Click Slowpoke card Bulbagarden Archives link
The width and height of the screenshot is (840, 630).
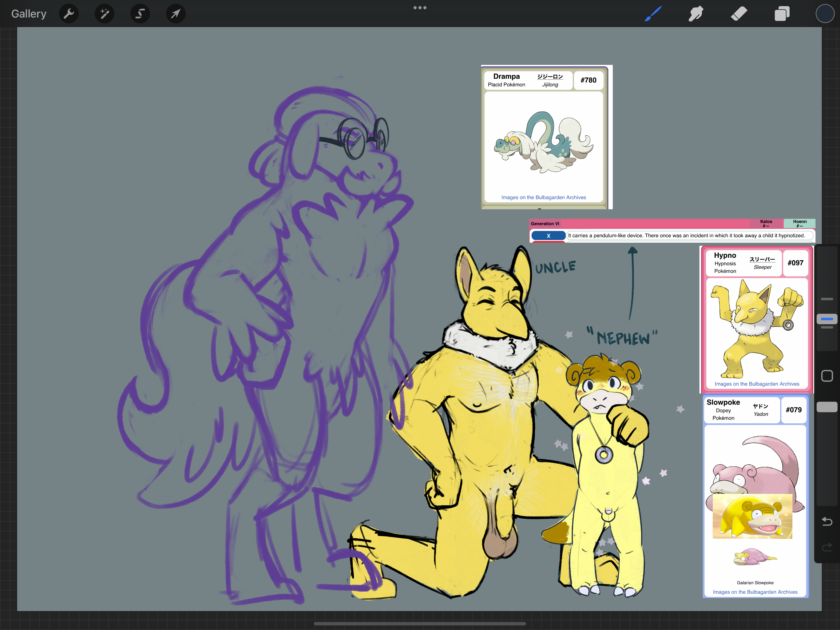click(x=755, y=592)
